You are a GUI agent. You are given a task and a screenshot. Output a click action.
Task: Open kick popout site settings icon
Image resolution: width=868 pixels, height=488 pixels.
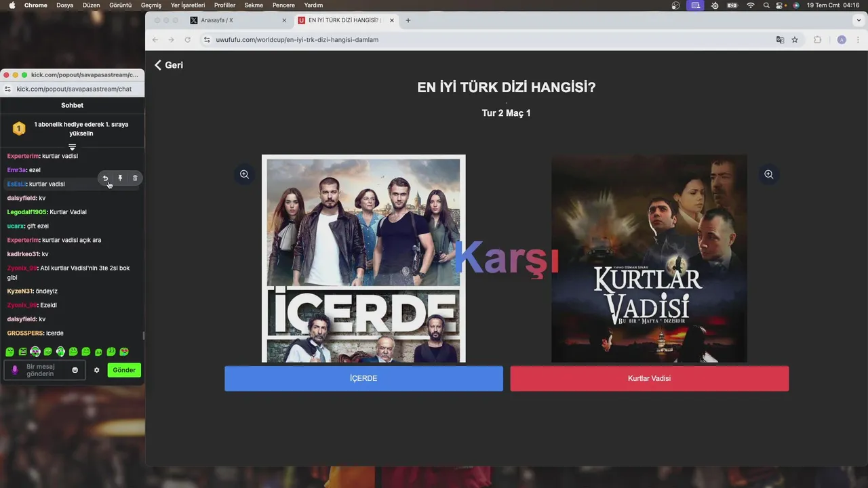point(7,89)
